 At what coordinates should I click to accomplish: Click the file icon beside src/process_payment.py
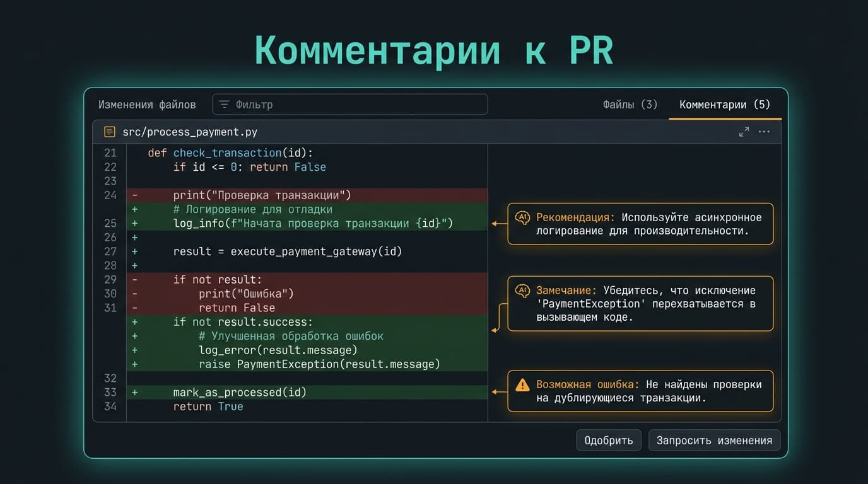pyautogui.click(x=110, y=132)
